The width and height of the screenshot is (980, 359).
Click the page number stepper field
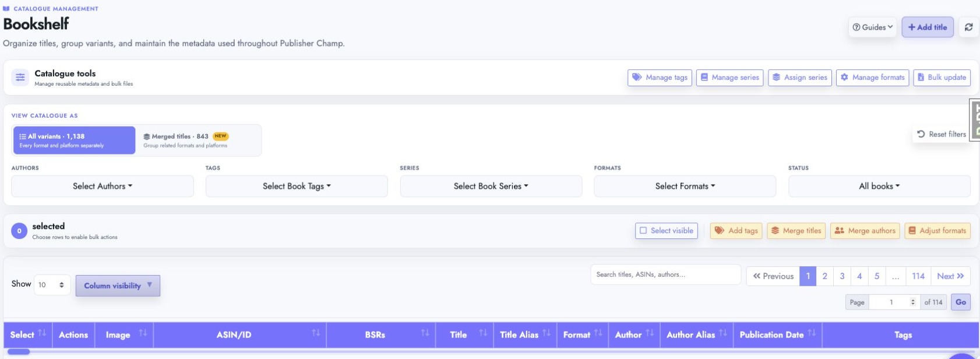pyautogui.click(x=894, y=302)
